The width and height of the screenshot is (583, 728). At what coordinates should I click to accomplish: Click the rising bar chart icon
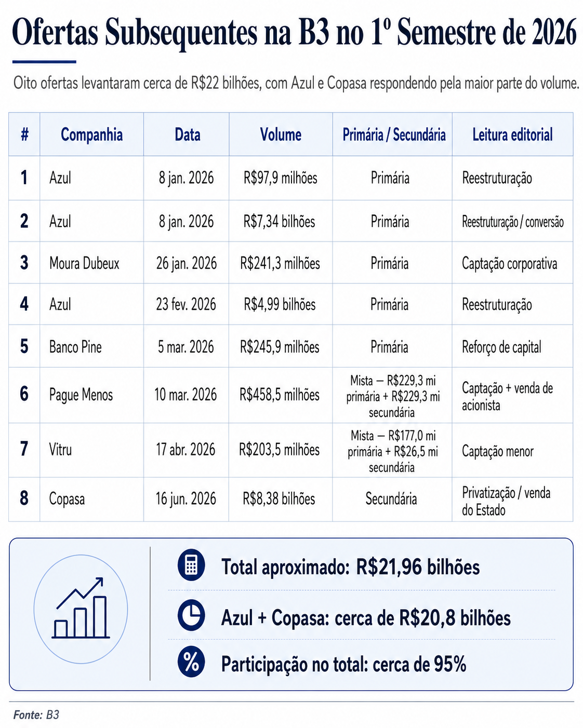point(81,608)
